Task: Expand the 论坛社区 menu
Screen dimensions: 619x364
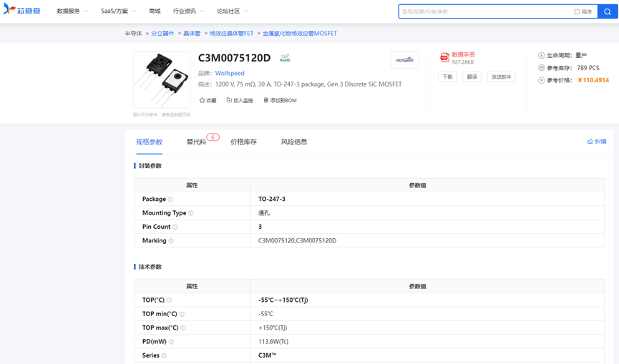Action: tap(232, 11)
